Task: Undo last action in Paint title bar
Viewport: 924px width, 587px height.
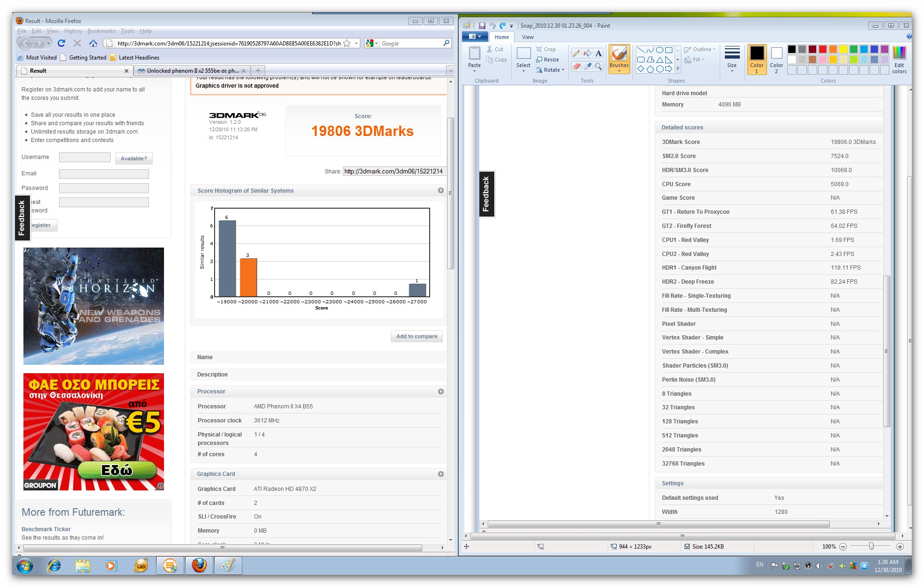Action: 492,26
